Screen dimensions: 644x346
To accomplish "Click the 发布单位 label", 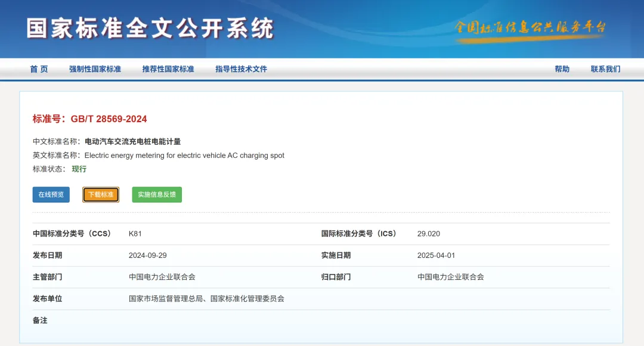I will (x=48, y=299).
